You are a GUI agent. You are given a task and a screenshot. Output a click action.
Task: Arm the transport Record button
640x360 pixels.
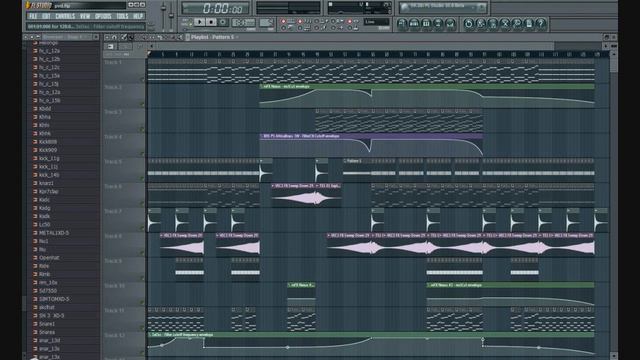click(x=223, y=22)
